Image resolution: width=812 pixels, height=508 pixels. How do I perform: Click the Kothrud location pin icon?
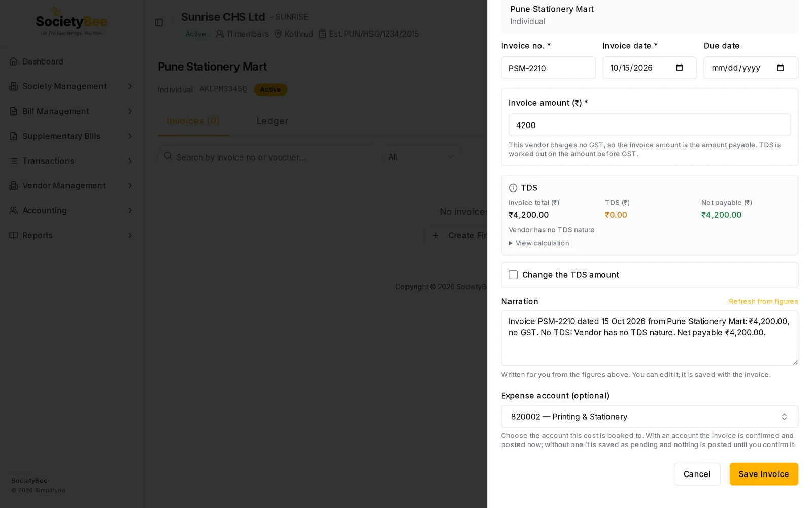(x=278, y=34)
